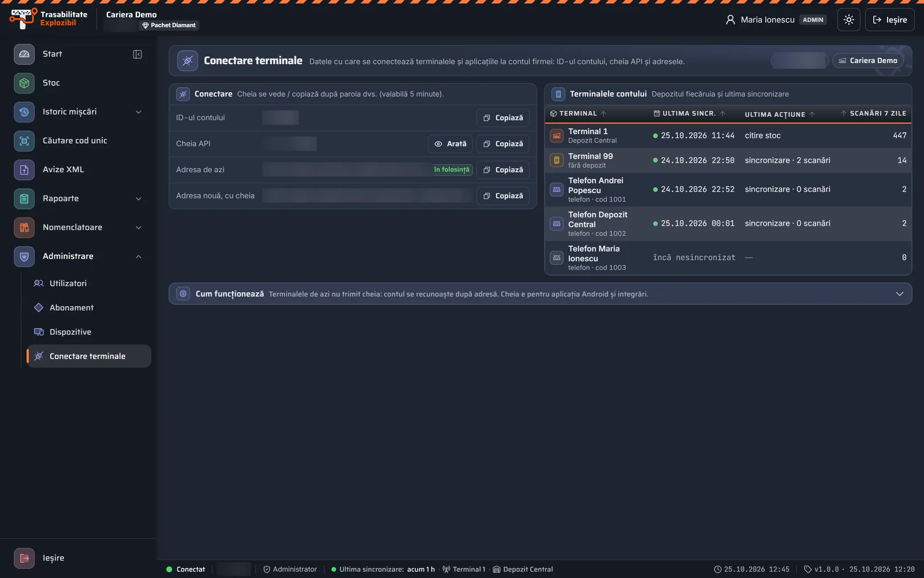Click the Abonament diamond icon
This screenshot has width=924, height=578.
pyautogui.click(x=39, y=307)
